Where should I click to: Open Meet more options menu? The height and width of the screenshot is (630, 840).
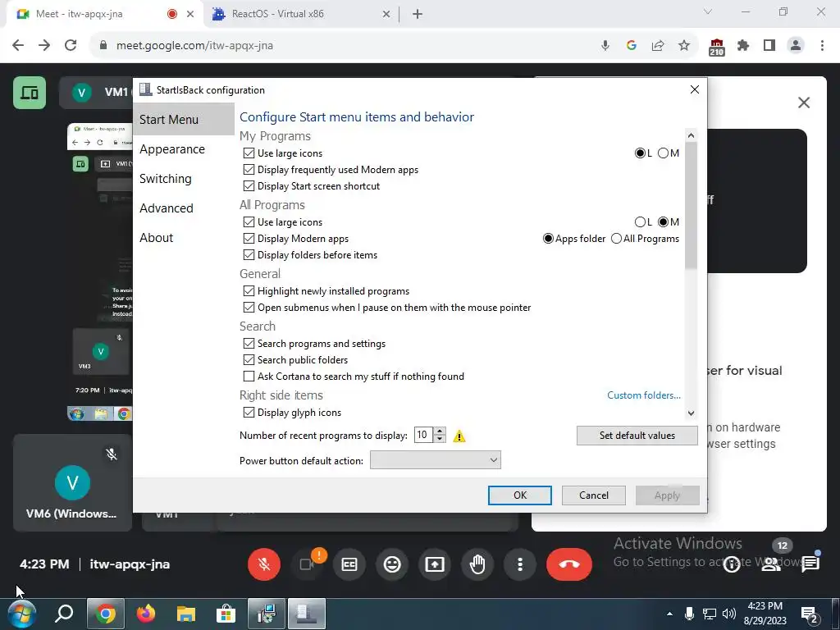(x=519, y=564)
